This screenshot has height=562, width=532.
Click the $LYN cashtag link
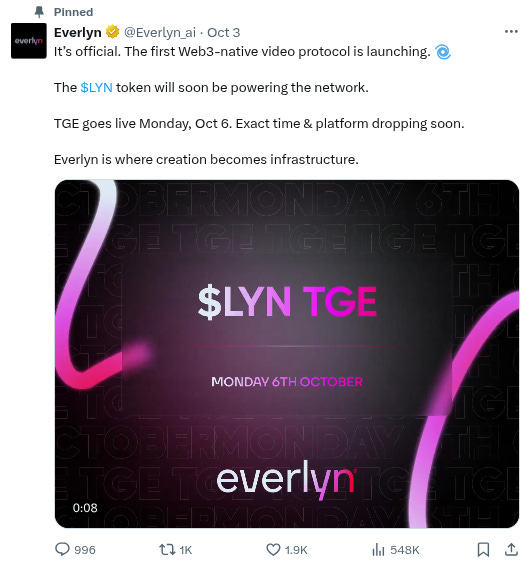pos(96,87)
